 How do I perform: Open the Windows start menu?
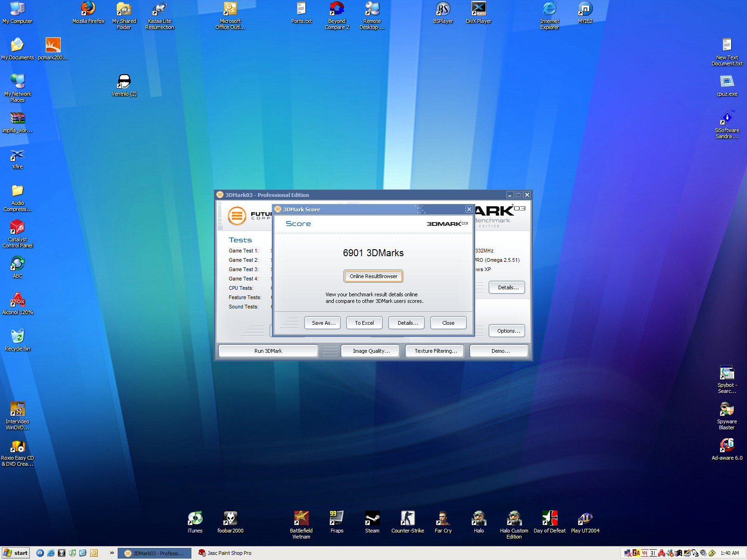(15, 553)
